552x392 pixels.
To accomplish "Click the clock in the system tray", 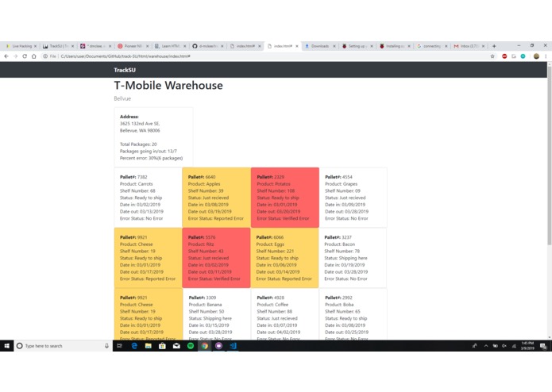I will 527,346.
